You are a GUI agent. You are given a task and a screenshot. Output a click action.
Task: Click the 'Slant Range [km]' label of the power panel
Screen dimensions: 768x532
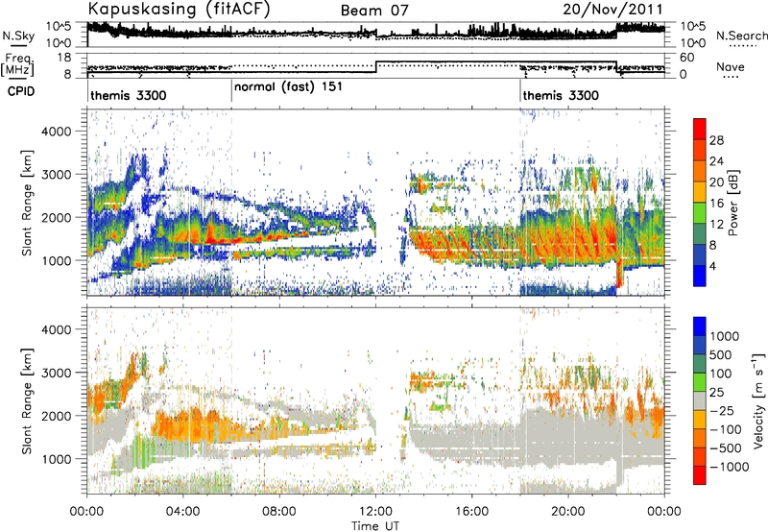[27, 203]
